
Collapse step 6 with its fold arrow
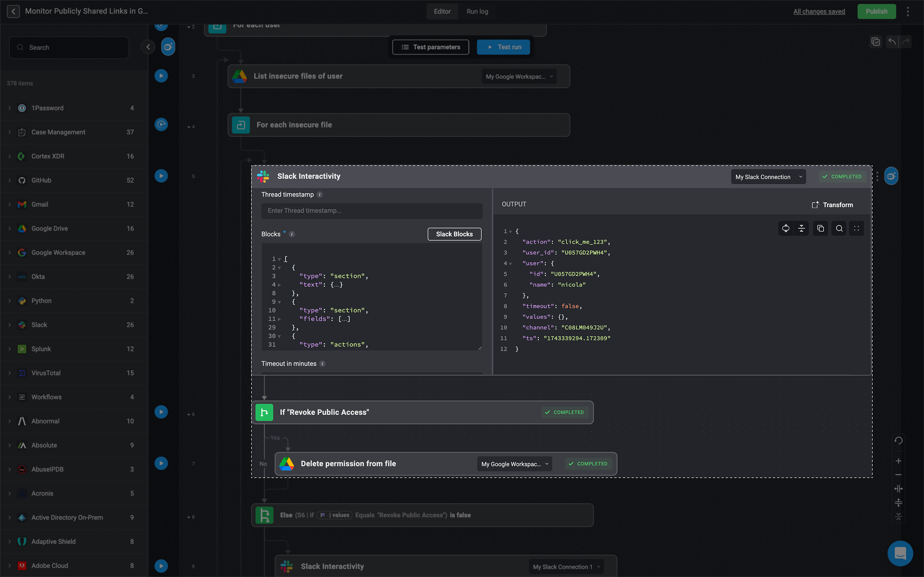point(189,415)
